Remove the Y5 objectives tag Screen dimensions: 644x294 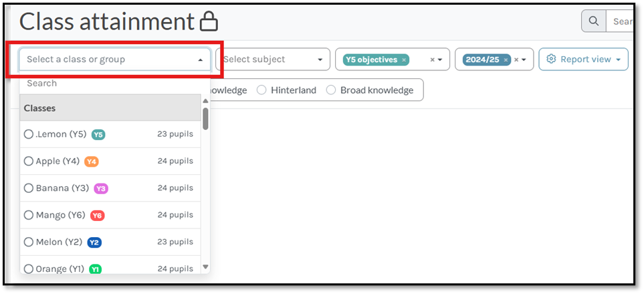(x=404, y=60)
